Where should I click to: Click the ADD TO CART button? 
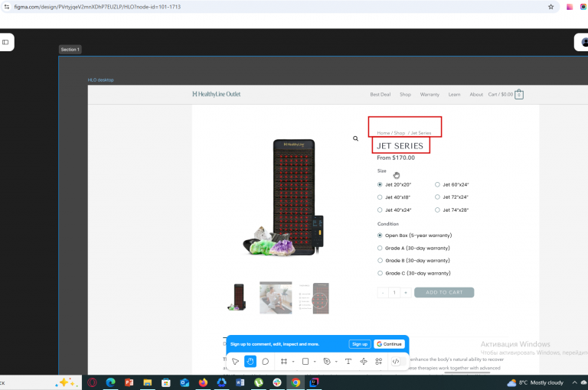click(x=444, y=292)
